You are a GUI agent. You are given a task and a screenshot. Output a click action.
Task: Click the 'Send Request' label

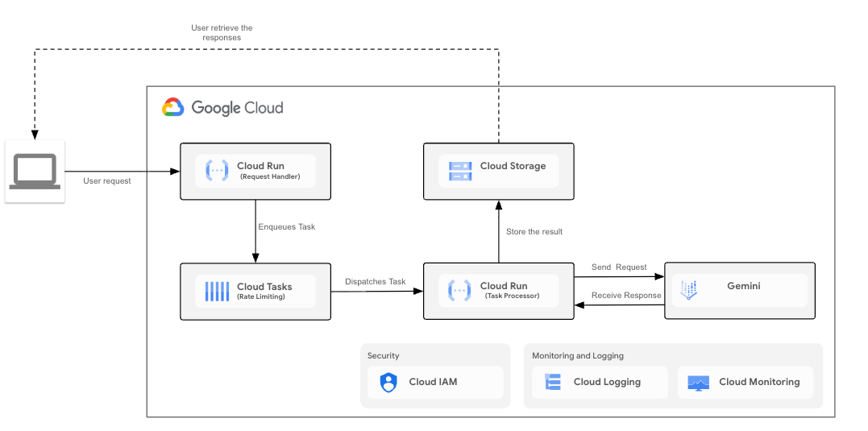(x=619, y=267)
